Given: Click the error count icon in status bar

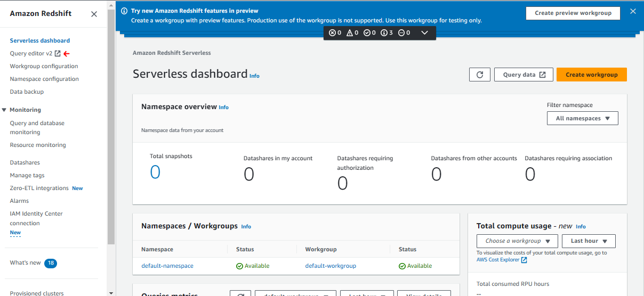Looking at the screenshot, I should pos(332,33).
